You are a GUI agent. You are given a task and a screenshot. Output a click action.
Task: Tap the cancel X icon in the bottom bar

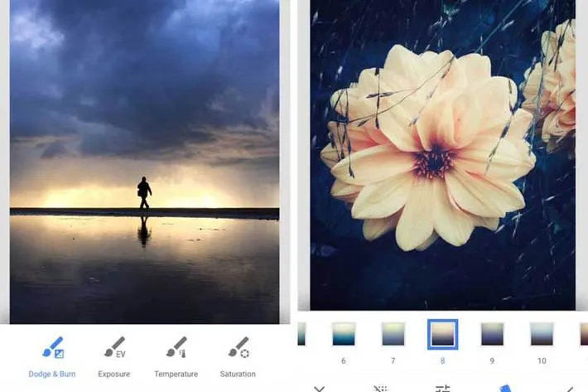(x=319, y=389)
